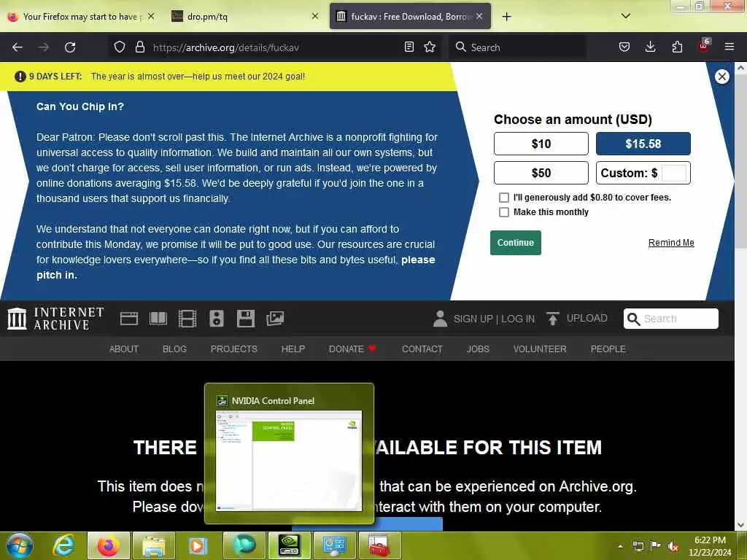Launch Internet Explorer from taskbar
Screen dimensions: 747x560
click(x=63, y=545)
